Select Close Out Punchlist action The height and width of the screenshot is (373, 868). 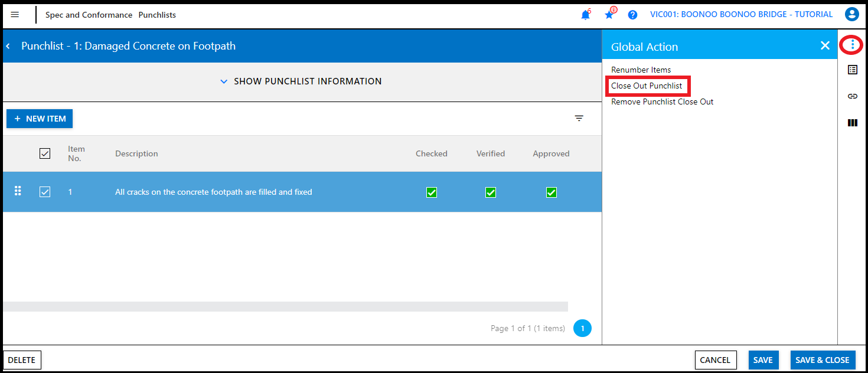[647, 86]
